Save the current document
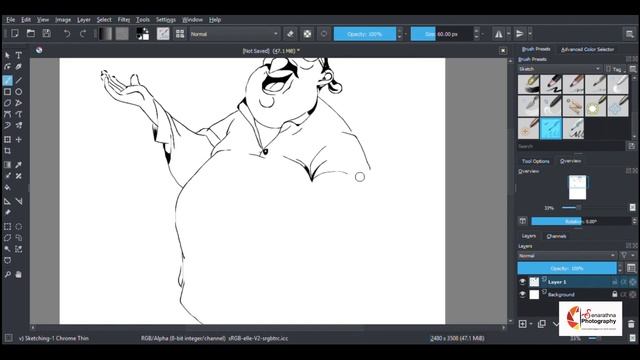The height and width of the screenshot is (360, 640). point(47,33)
